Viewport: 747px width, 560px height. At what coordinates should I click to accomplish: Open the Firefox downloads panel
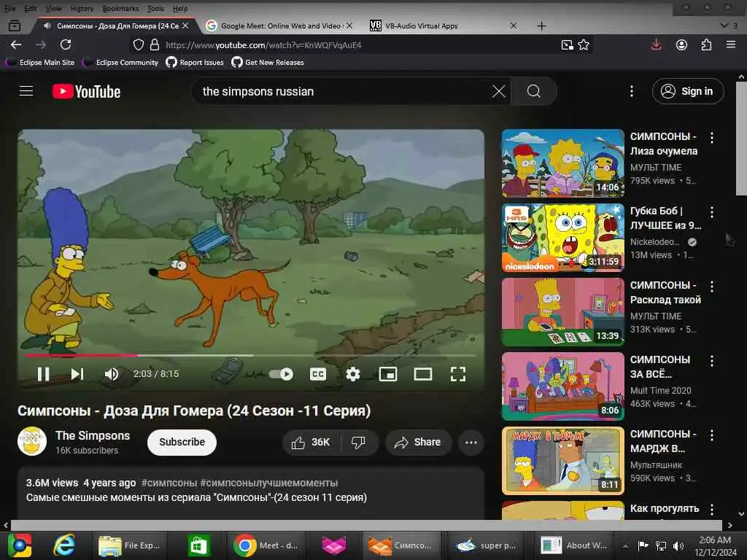[x=656, y=44]
